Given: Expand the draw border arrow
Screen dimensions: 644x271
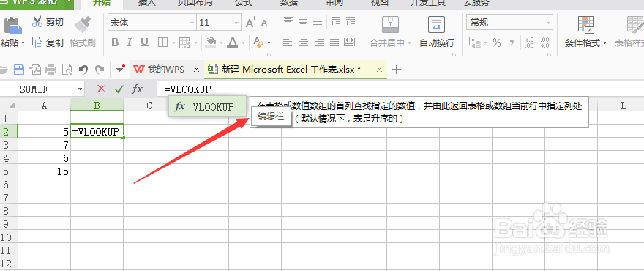Looking at the screenshot, I should pyautogui.click(x=195, y=42).
